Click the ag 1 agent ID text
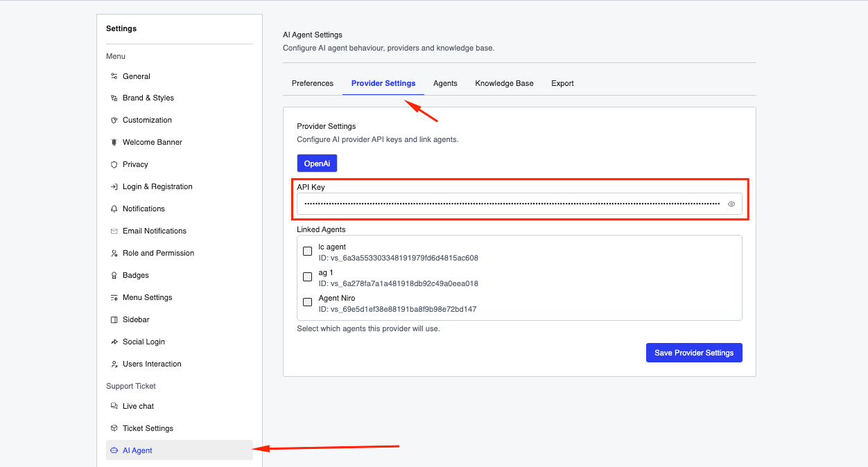The width and height of the screenshot is (868, 467). pyautogui.click(x=398, y=283)
